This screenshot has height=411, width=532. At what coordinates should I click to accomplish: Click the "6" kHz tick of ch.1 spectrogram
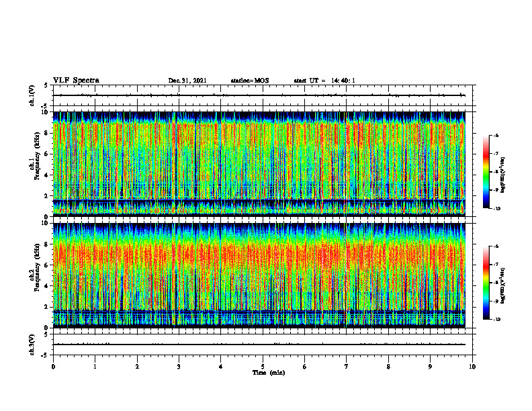pos(46,154)
